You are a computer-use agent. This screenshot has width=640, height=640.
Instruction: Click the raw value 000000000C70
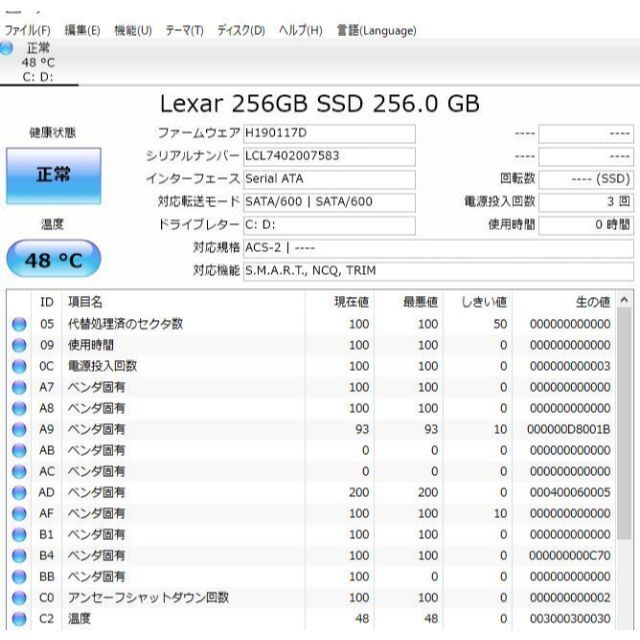(x=569, y=556)
